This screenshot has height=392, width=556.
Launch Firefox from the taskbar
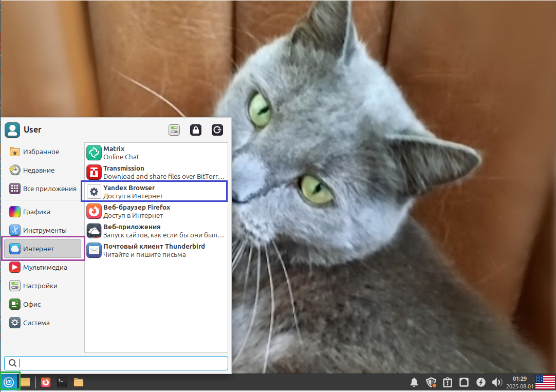(x=45, y=382)
